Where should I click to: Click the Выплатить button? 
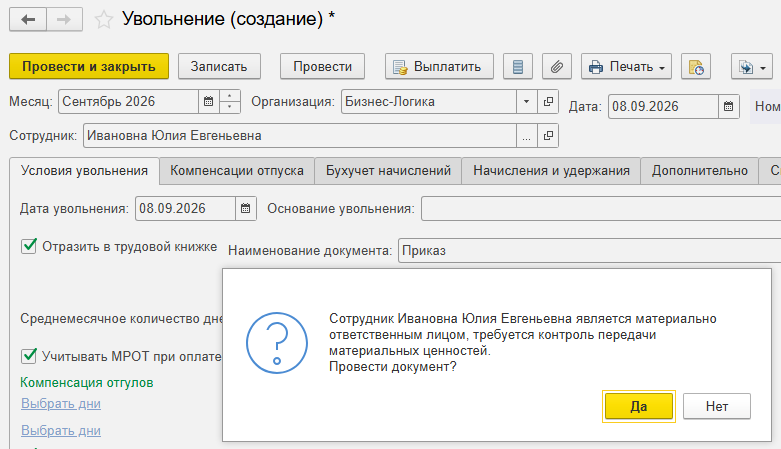(x=439, y=66)
